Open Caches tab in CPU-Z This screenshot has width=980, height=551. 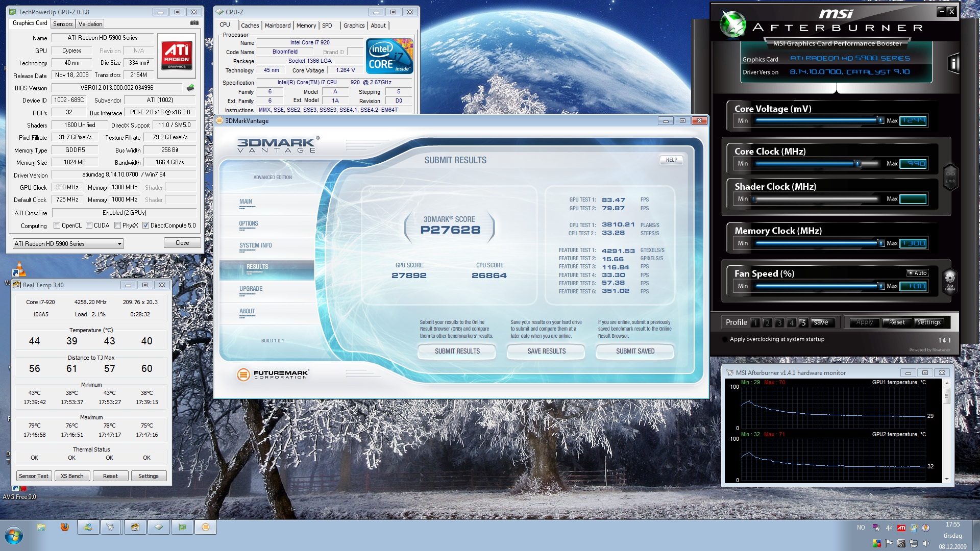click(250, 26)
